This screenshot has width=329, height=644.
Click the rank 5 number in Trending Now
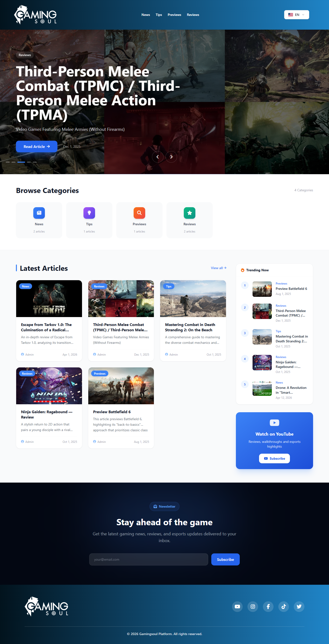coord(245,385)
